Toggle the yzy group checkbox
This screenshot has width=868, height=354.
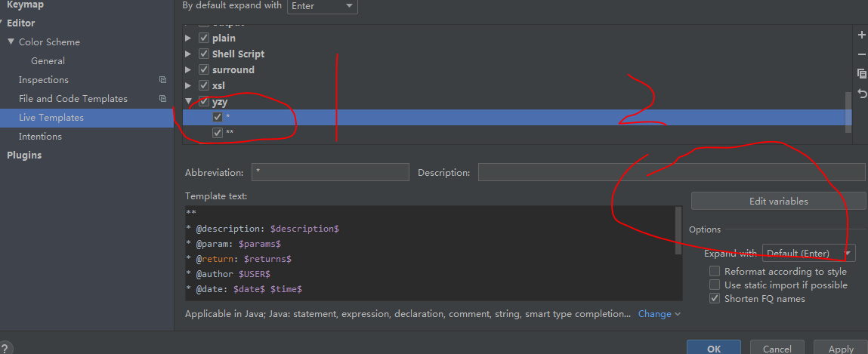pos(204,102)
